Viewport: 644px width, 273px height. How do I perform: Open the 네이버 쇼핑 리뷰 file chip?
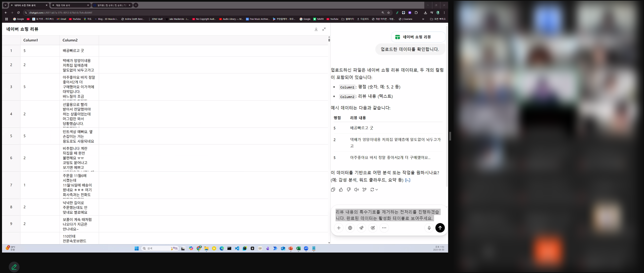click(x=418, y=37)
